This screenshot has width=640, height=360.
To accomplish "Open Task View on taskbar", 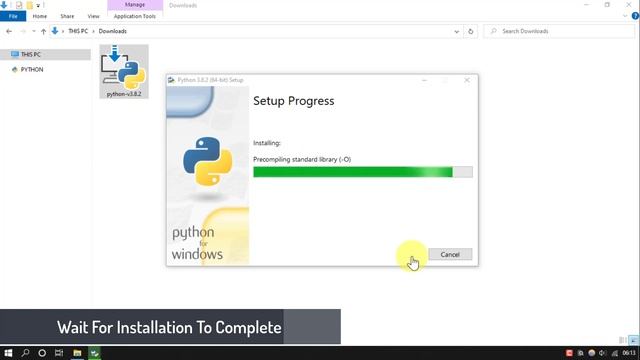I will click(x=59, y=353).
